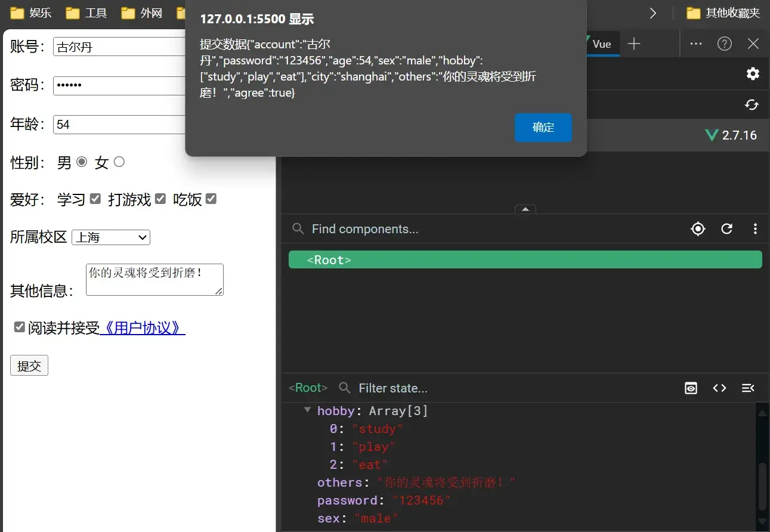
Task: Click the 确定 button in the alert
Action: coord(543,128)
